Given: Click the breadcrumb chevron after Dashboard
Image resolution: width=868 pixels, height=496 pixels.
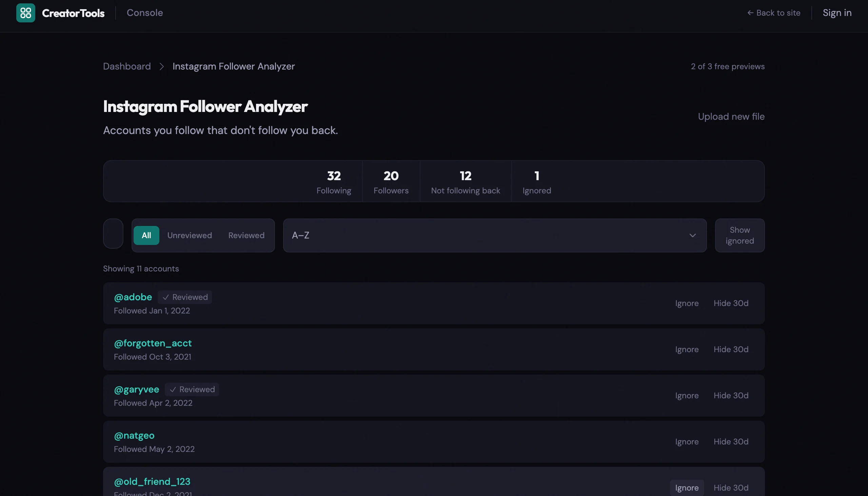Looking at the screenshot, I should (x=161, y=66).
